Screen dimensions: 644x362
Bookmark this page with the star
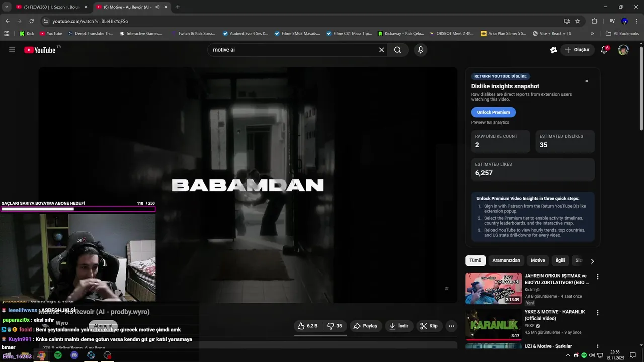[578, 21]
